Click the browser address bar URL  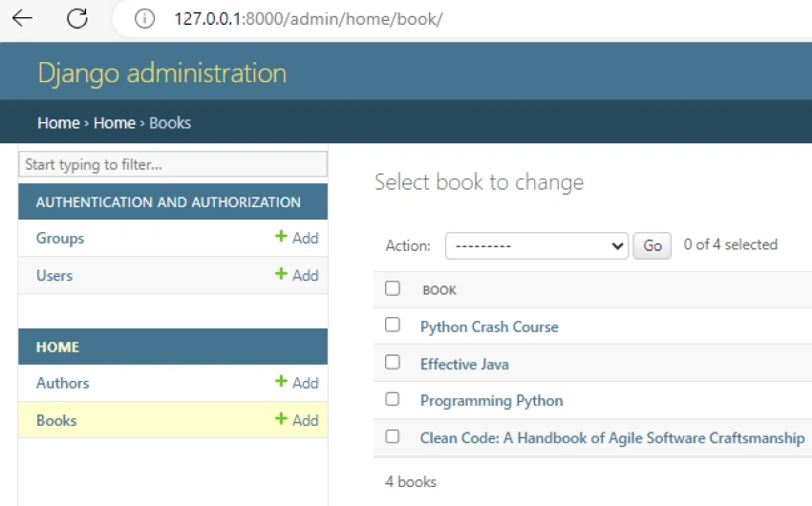(309, 19)
